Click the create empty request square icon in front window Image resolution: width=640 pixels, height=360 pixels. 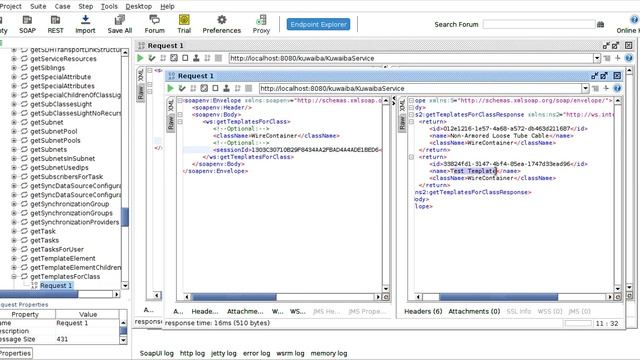click(x=215, y=88)
